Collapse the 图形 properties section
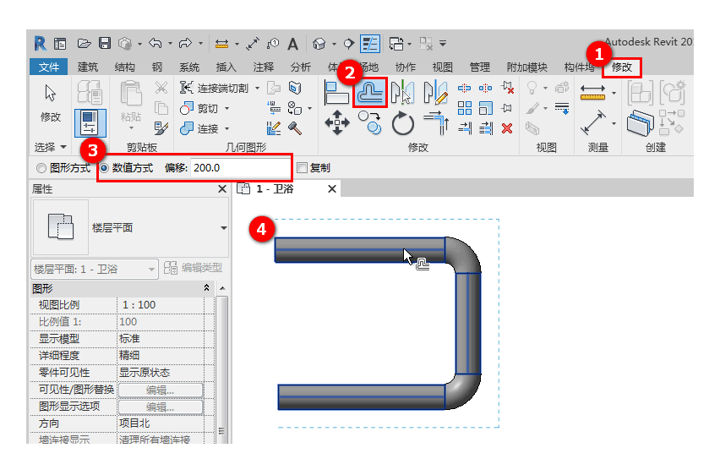This screenshot has width=702, height=456. click(x=207, y=288)
